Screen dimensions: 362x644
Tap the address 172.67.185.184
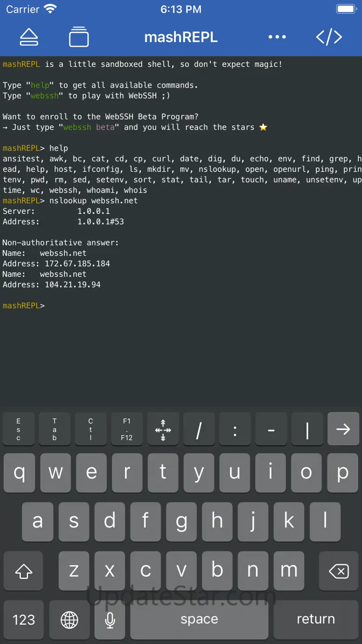coord(78,264)
